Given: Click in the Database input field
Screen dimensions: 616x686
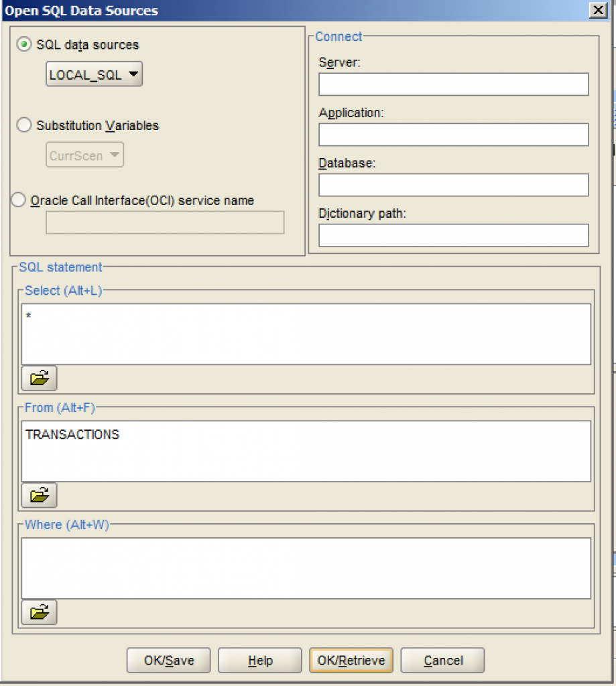Looking at the screenshot, I should (x=453, y=184).
